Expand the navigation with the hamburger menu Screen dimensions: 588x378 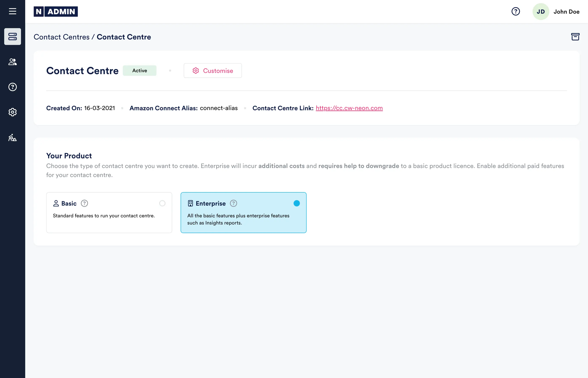13,11
